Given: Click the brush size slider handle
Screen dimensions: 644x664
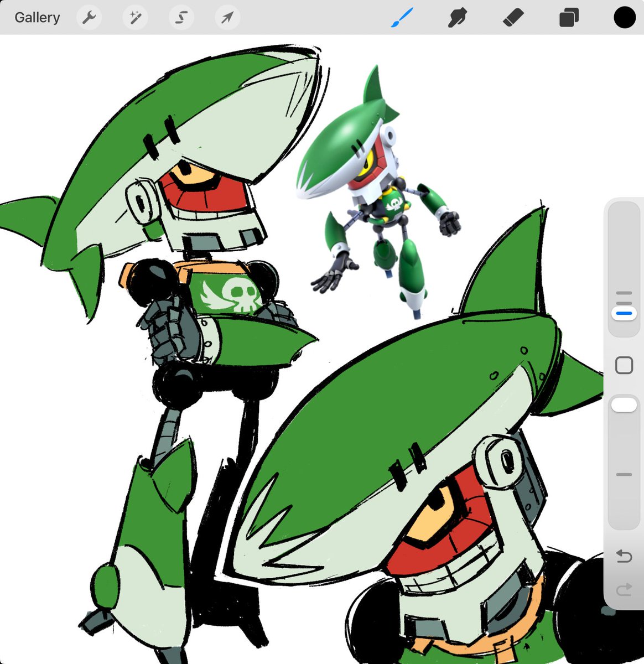Looking at the screenshot, I should coord(624,314).
